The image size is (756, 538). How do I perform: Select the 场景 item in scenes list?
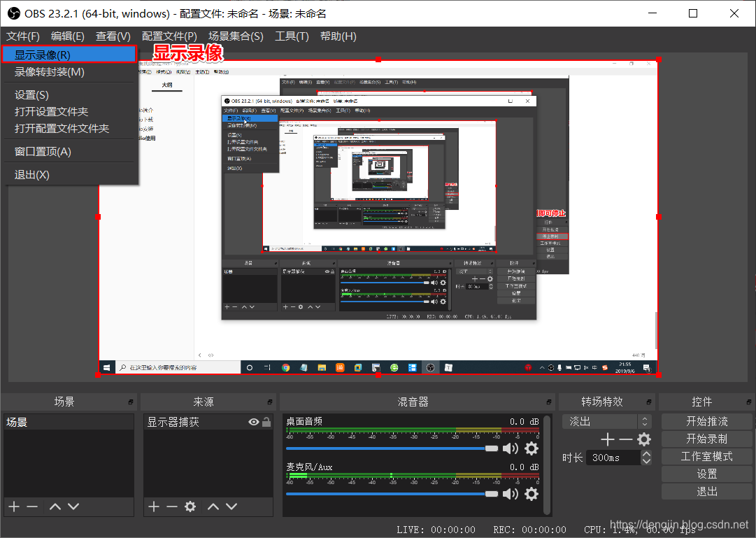coord(69,422)
